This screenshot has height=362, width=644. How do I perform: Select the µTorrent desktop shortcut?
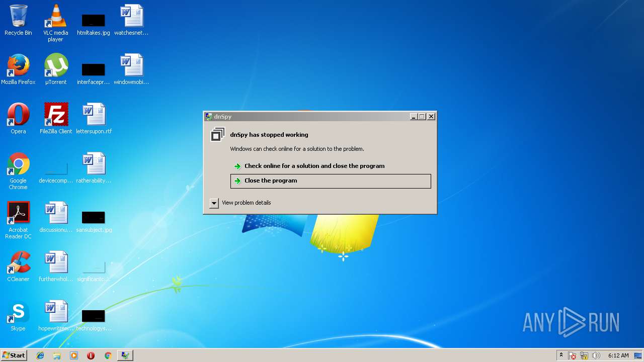tap(56, 69)
